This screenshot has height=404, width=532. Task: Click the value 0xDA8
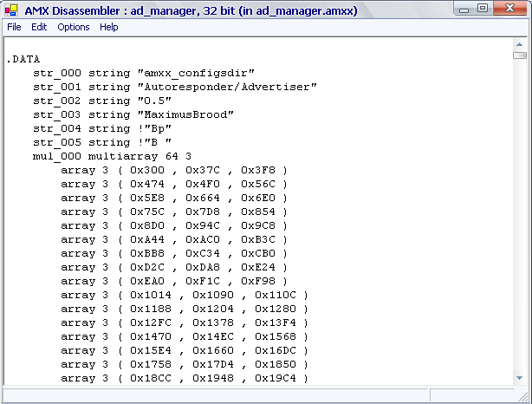203,268
